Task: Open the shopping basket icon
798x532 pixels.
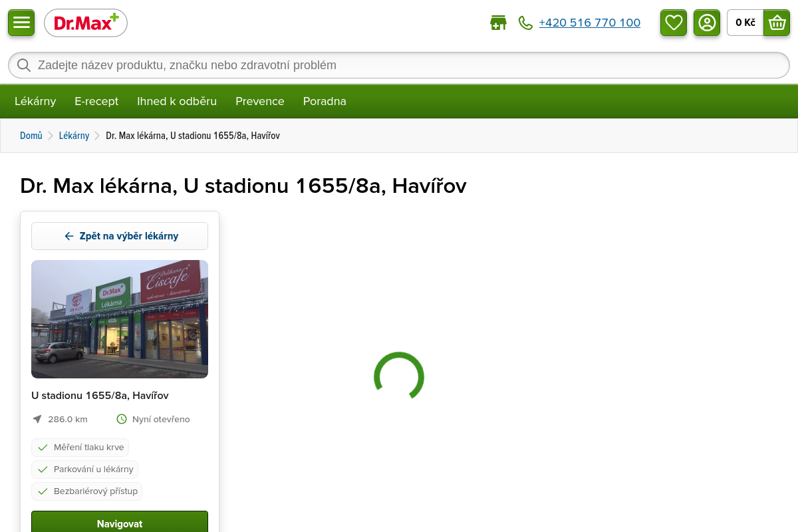Action: [777, 23]
